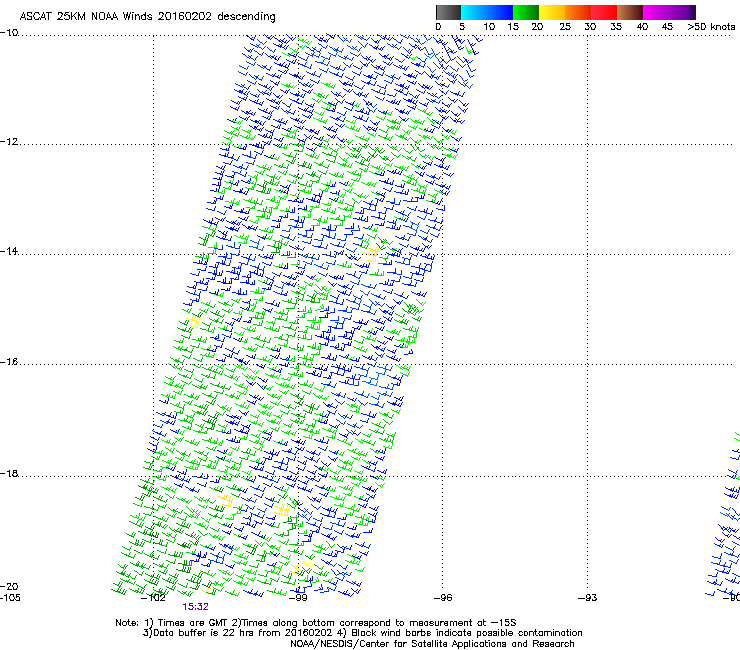Screen dimensions: 740x650
Task: Click the '40' tick label in the legend
Action: tap(642, 27)
